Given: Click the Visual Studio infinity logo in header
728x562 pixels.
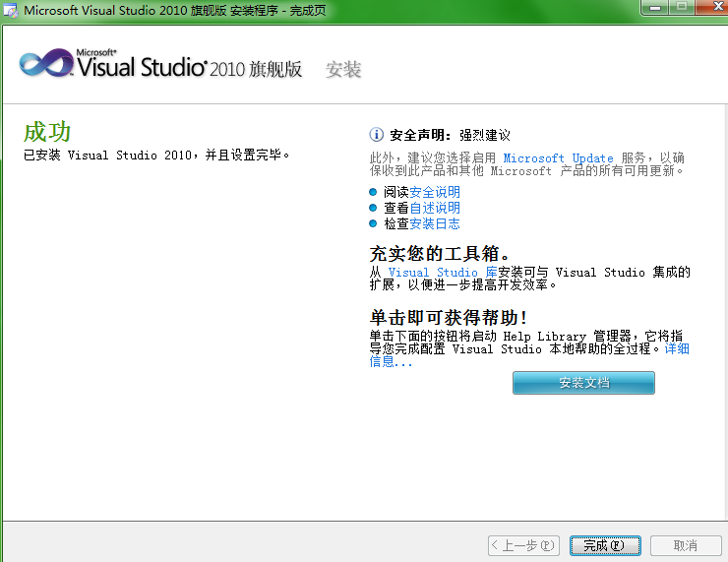Looking at the screenshot, I should point(46,64).
